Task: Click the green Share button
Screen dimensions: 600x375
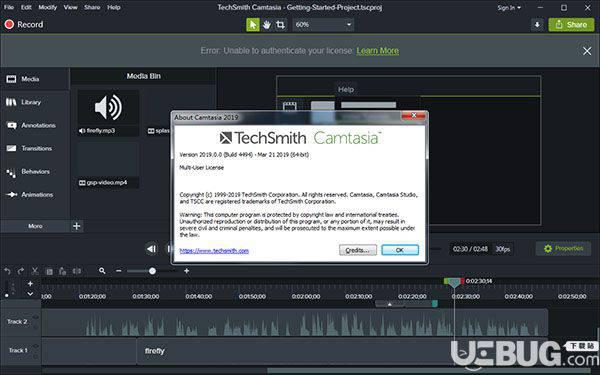Action: (571, 24)
